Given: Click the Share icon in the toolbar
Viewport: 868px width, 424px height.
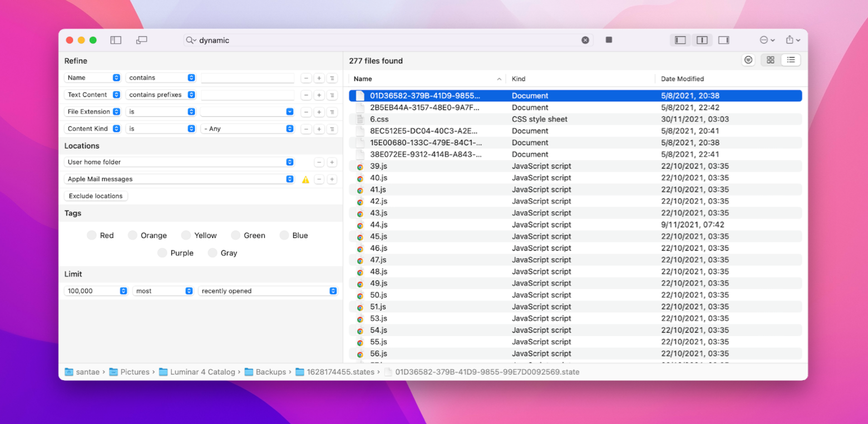Looking at the screenshot, I should [791, 40].
